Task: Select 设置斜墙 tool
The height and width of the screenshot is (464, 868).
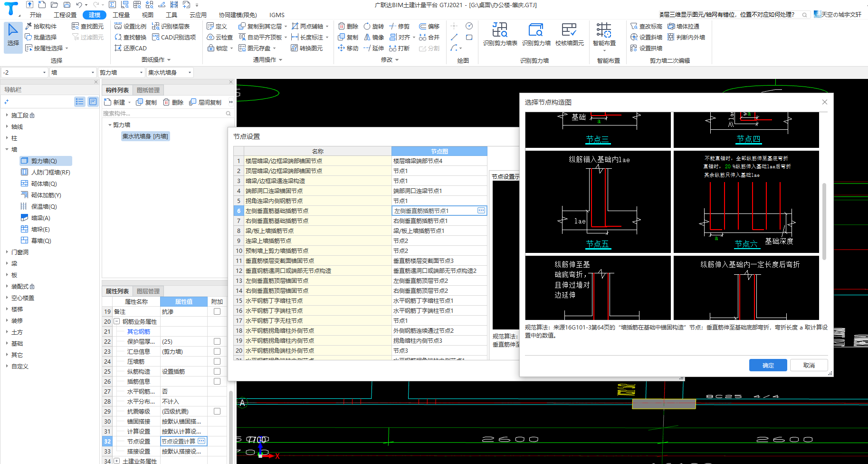Action: (647, 37)
